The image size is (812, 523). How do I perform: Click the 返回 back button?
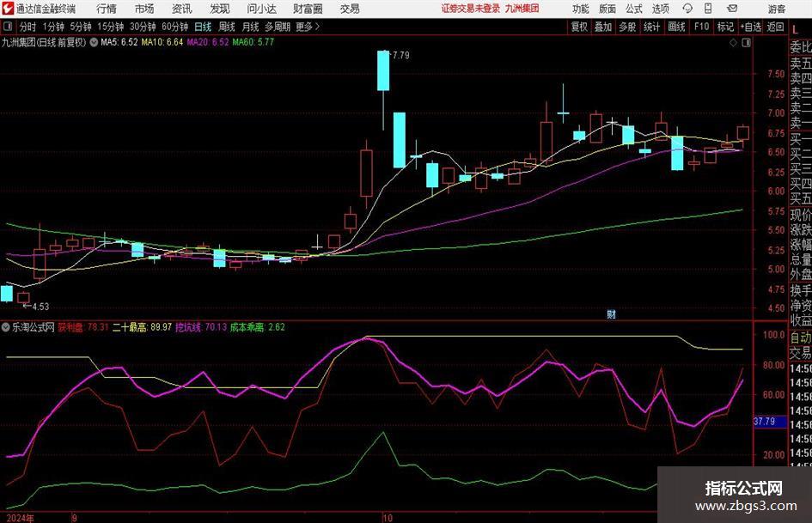tap(775, 27)
